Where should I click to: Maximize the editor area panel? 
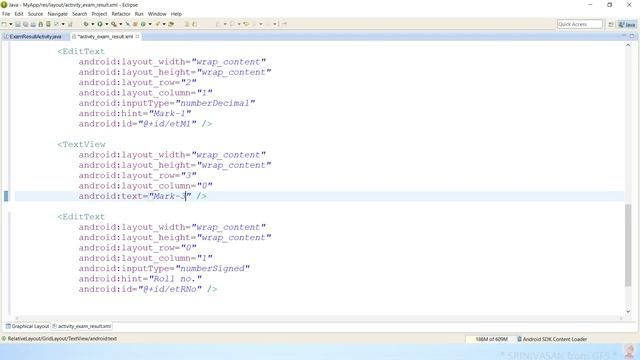click(632, 36)
